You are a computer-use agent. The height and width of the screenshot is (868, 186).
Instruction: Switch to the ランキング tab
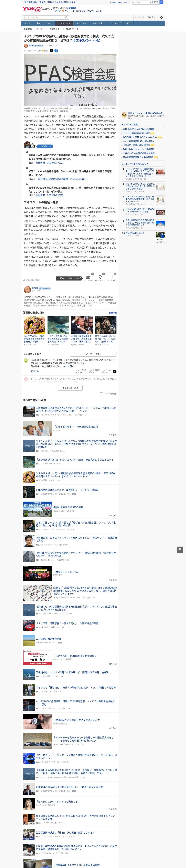(115, 24)
